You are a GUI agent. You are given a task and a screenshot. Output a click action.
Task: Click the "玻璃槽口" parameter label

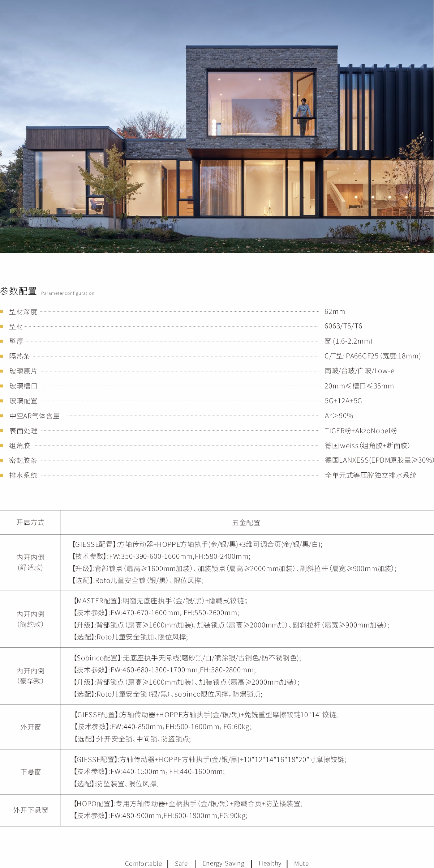click(23, 386)
